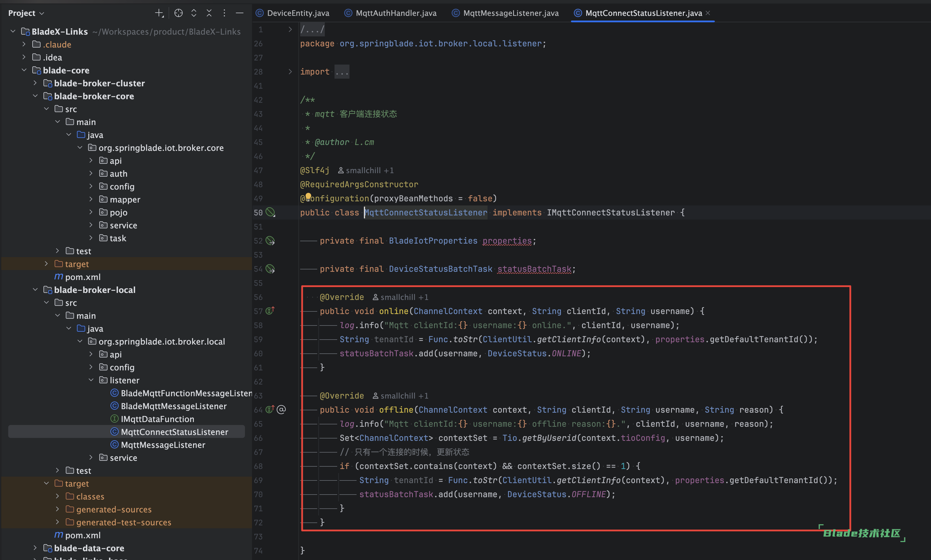
Task: Collapse the listener package folder
Action: (91, 380)
